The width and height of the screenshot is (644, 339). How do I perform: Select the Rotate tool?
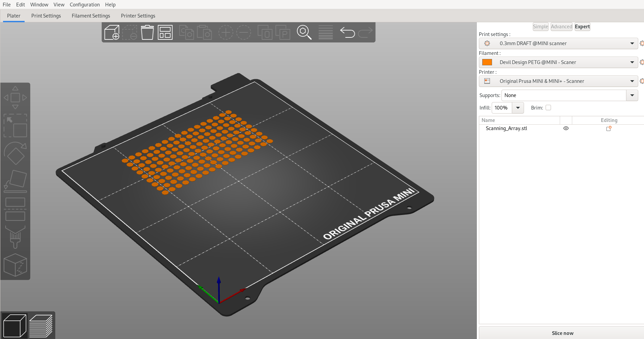pyautogui.click(x=15, y=153)
